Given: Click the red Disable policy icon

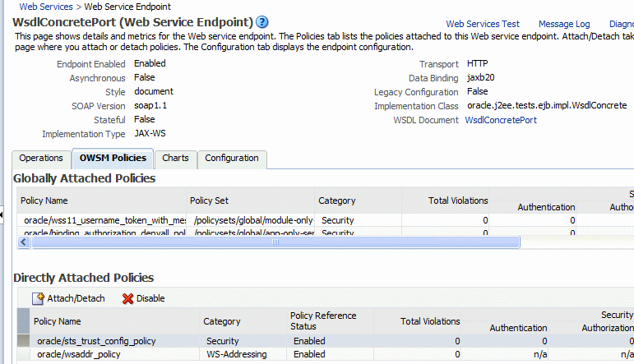Looking at the screenshot, I should point(127,298).
